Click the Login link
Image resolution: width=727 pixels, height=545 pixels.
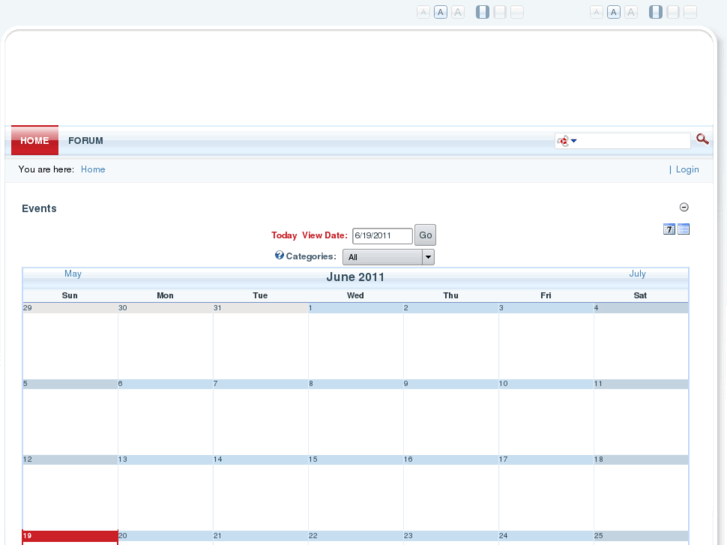[687, 169]
